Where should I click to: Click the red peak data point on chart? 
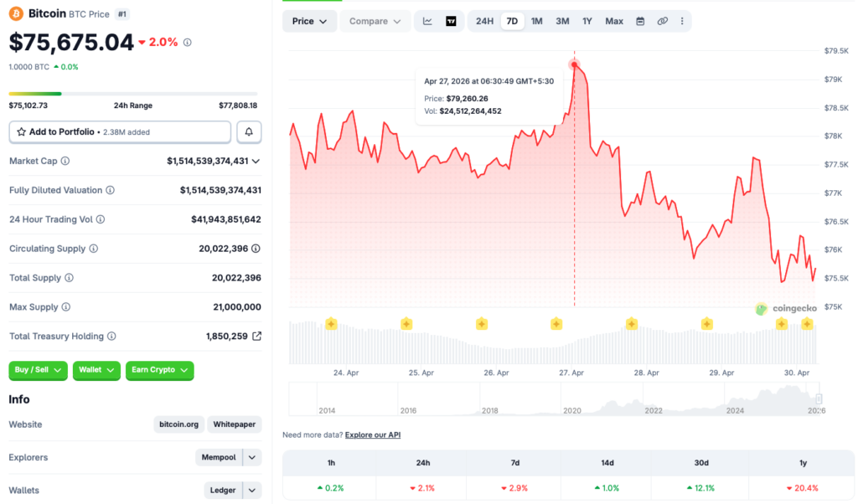pyautogui.click(x=574, y=64)
